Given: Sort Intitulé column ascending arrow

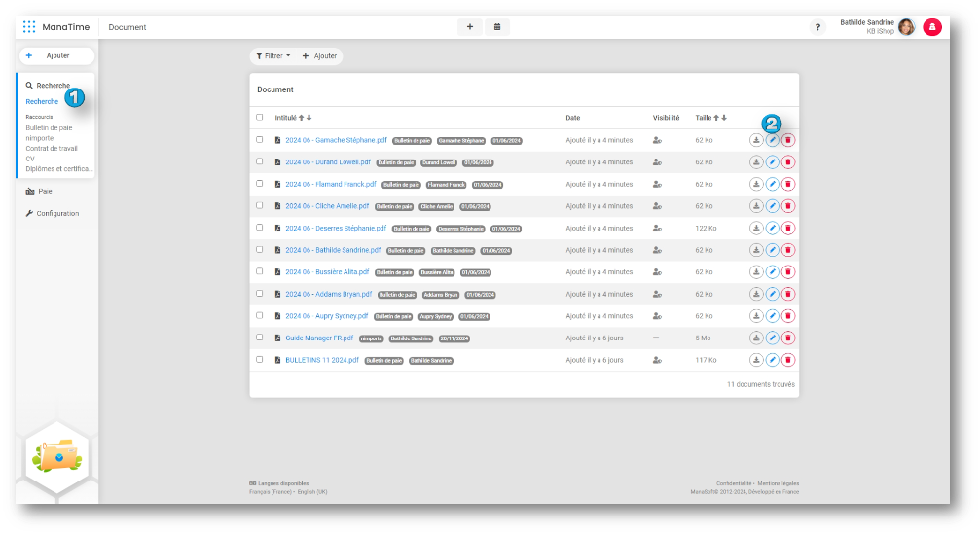Looking at the screenshot, I should pyautogui.click(x=302, y=118).
